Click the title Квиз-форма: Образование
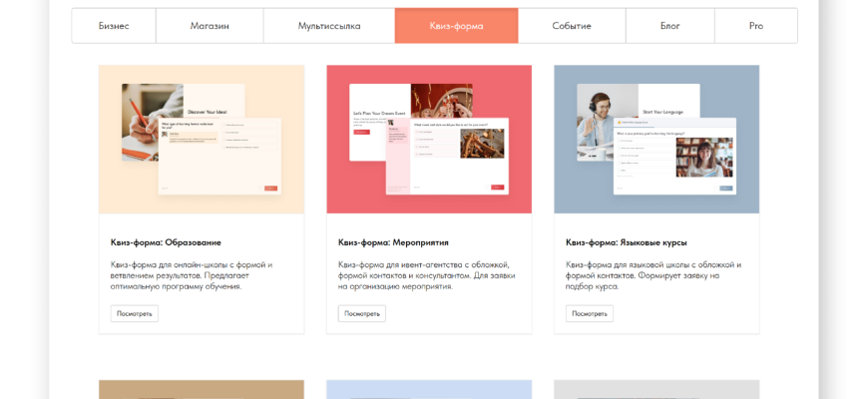Viewport: 868px width, 399px height. point(166,242)
